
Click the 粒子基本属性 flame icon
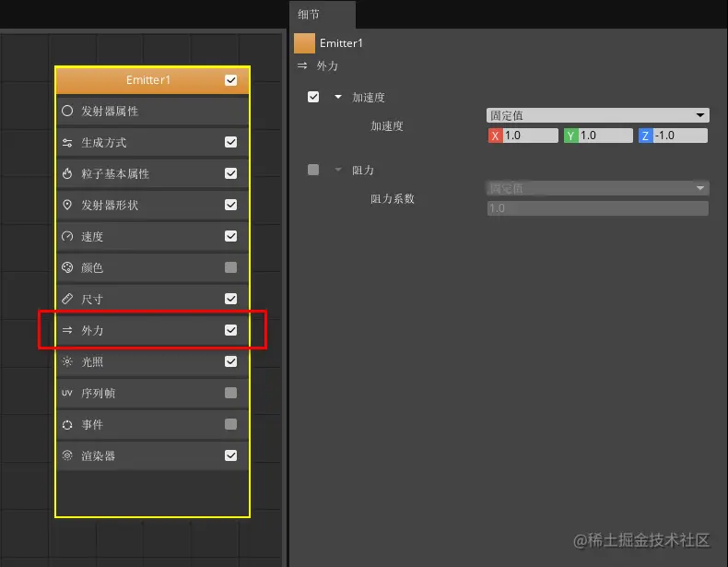point(67,173)
